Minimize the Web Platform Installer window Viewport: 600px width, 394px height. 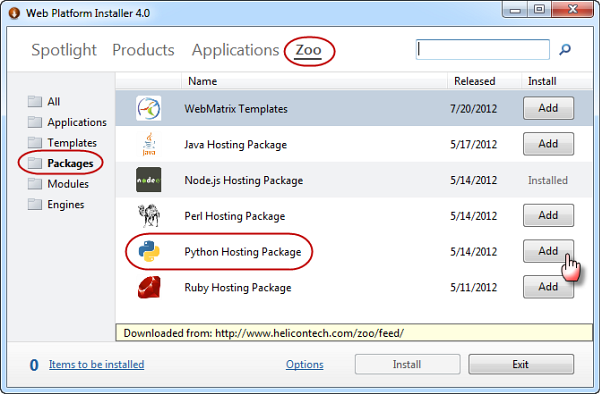515,10
